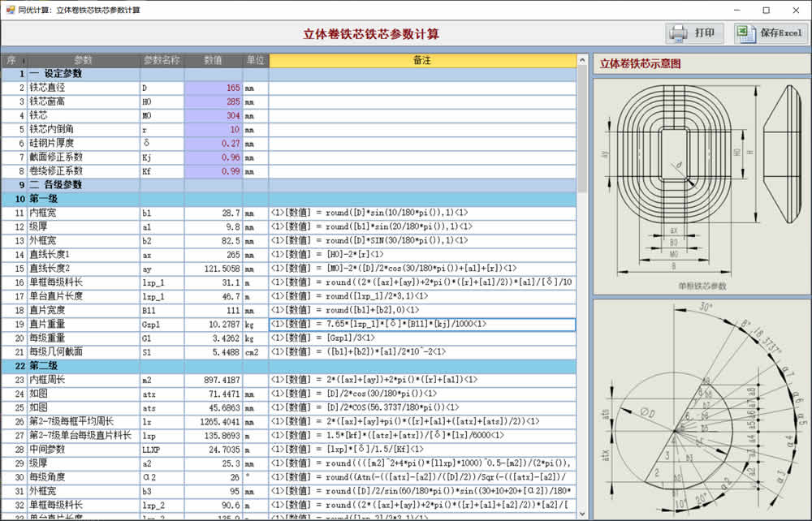Edit the 铁芯直径 value 165
The height and width of the screenshot is (521, 812).
214,88
